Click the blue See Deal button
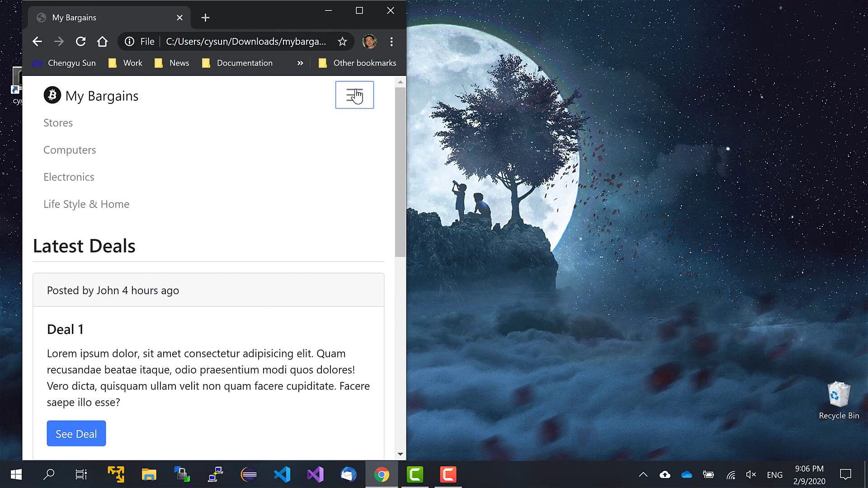This screenshot has width=868, height=488. pyautogui.click(x=76, y=434)
